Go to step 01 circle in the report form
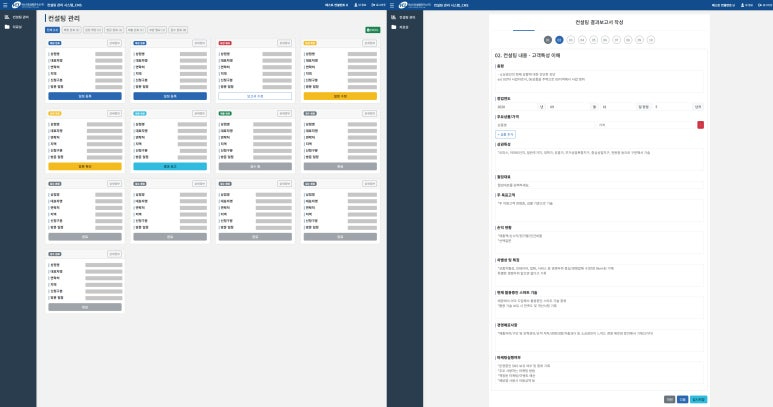 click(547, 40)
